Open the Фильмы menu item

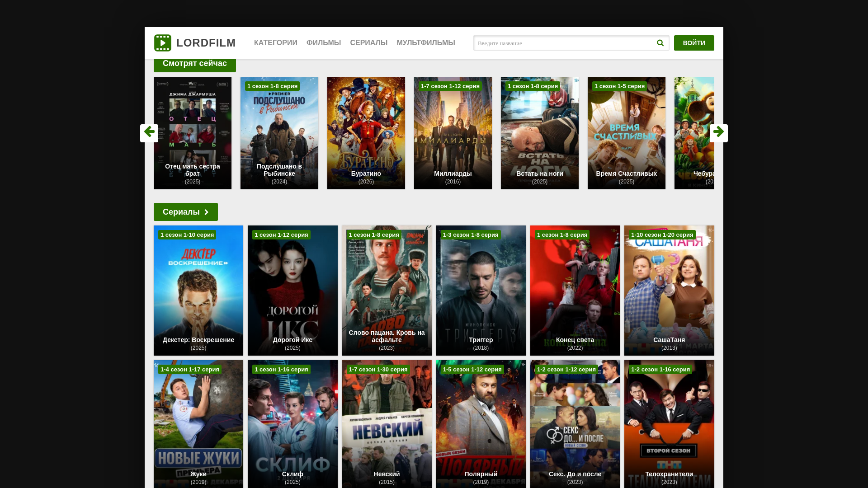pyautogui.click(x=324, y=43)
